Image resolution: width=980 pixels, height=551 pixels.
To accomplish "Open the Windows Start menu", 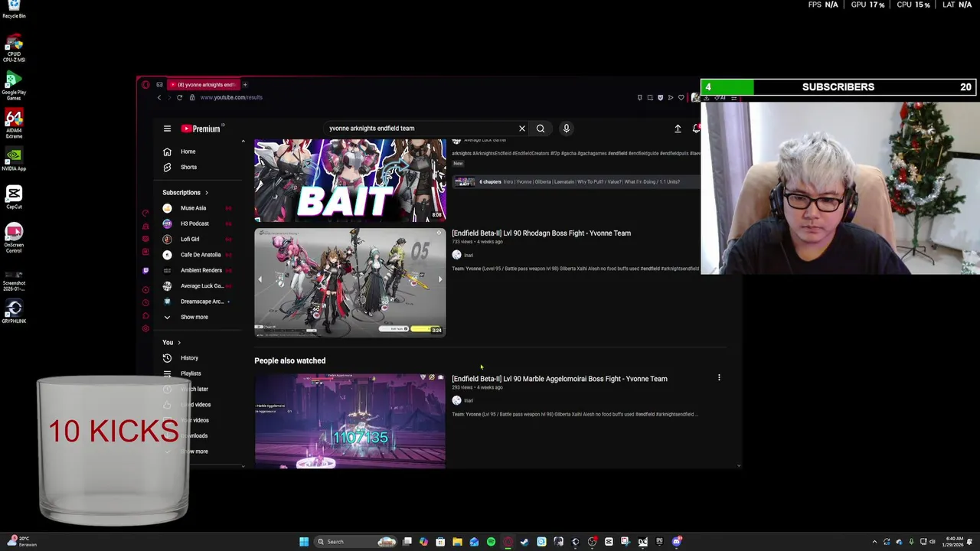I will (x=304, y=542).
